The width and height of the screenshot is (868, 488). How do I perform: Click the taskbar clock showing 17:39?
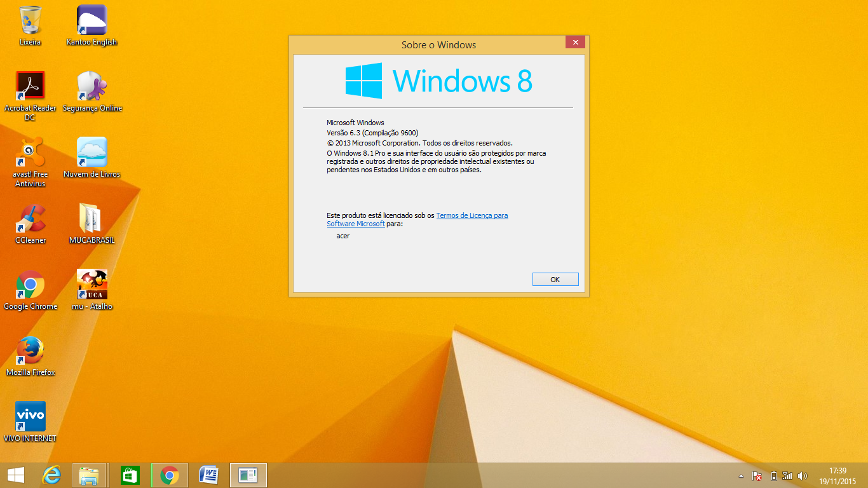pyautogui.click(x=837, y=475)
